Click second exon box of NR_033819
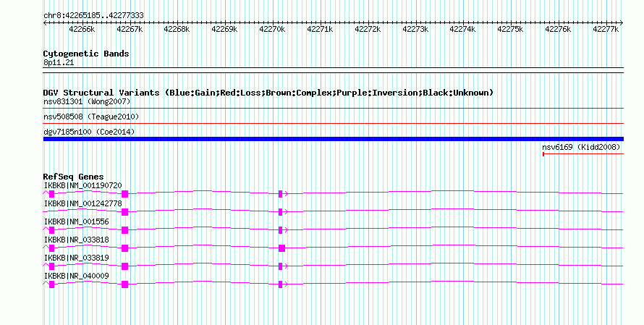 tap(125, 266)
